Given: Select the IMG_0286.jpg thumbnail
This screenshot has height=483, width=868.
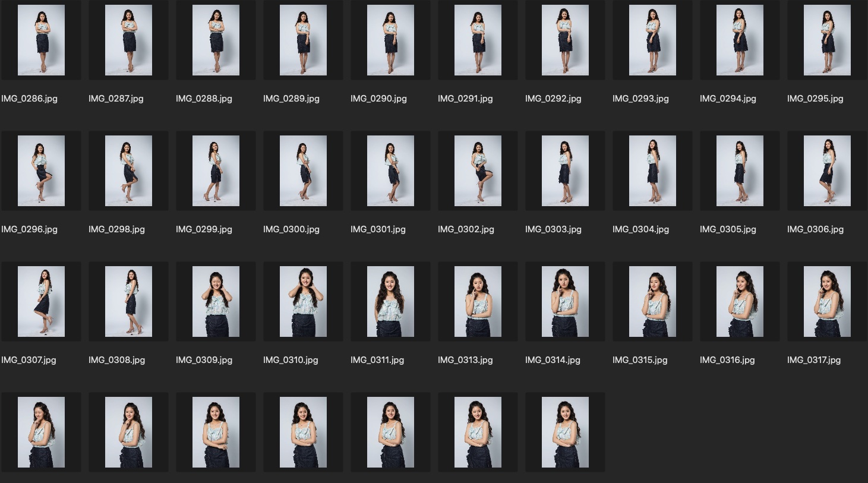Looking at the screenshot, I should click(41, 40).
